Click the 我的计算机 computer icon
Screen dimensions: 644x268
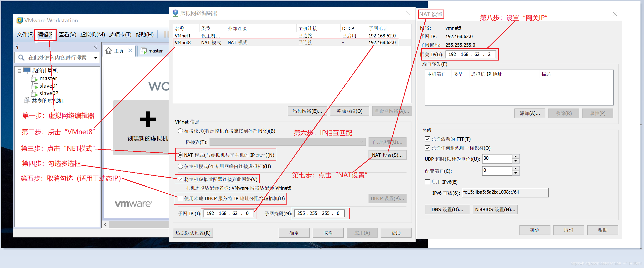coord(27,71)
